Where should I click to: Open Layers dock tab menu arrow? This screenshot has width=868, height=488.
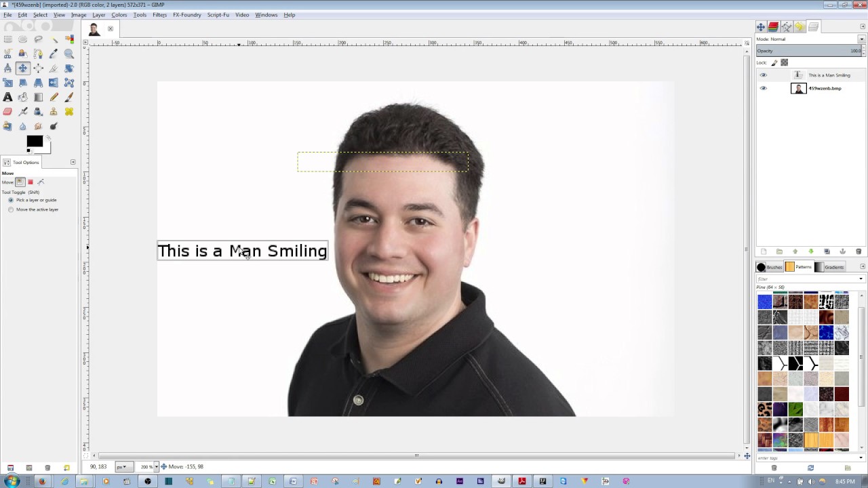(863, 26)
